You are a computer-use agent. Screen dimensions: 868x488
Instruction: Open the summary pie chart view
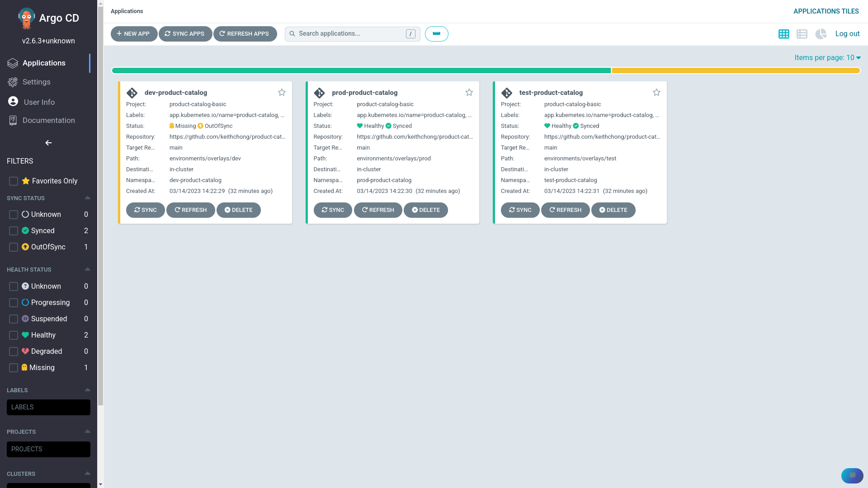tap(821, 34)
